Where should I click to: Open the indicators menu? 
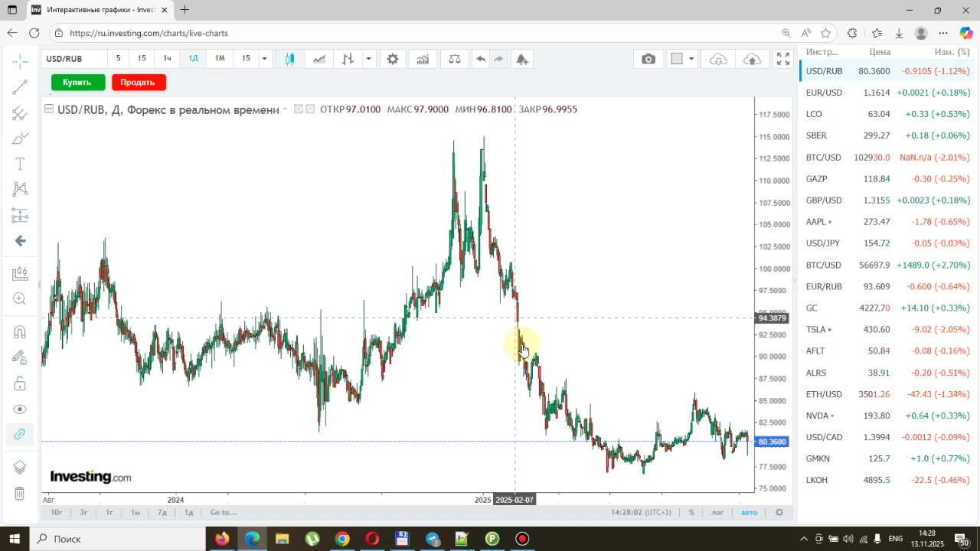point(423,59)
